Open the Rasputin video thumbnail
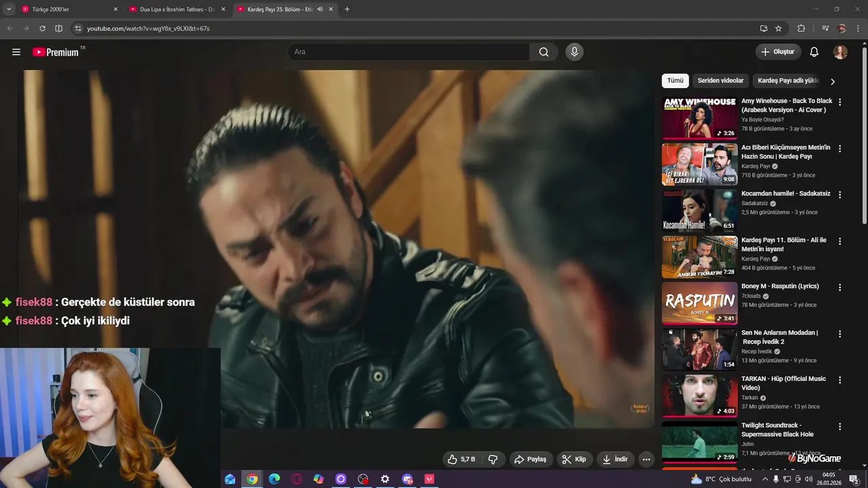 [x=700, y=303]
